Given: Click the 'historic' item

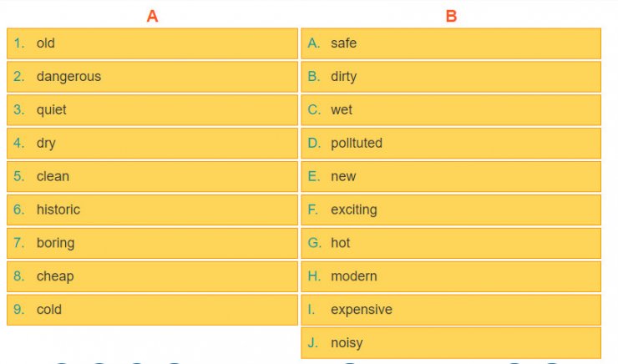Looking at the screenshot, I should (x=152, y=210).
